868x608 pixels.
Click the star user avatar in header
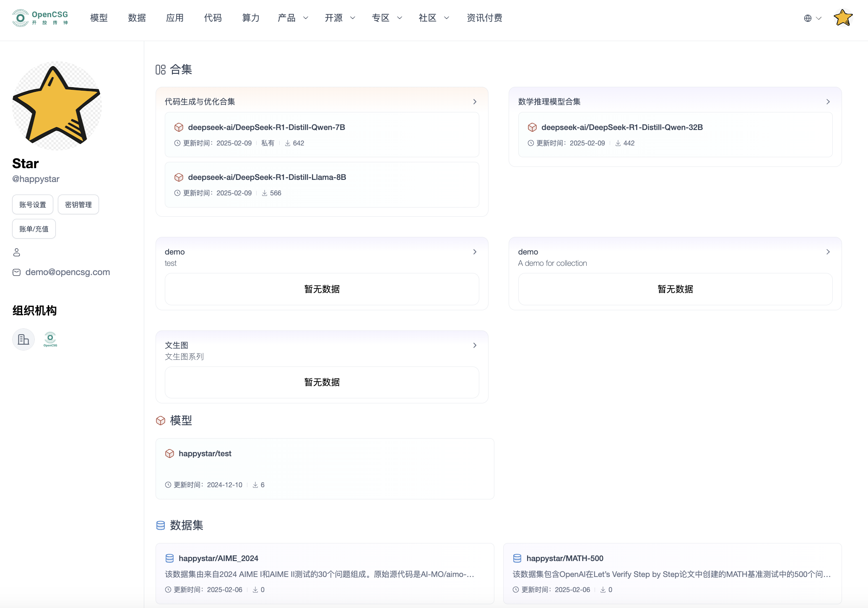(843, 18)
